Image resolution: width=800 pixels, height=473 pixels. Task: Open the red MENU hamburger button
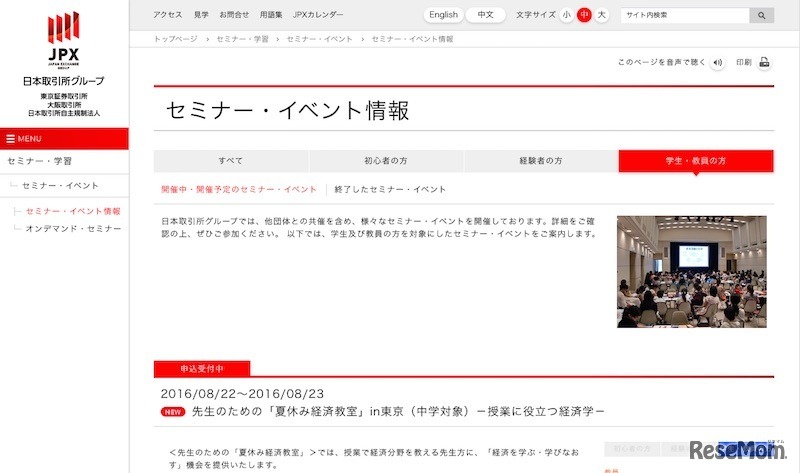[64, 139]
